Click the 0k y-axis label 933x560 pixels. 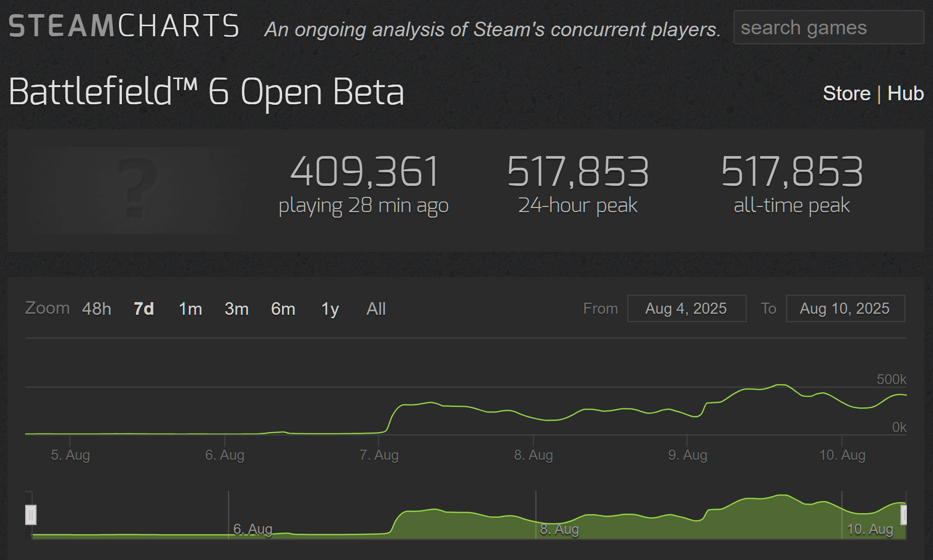(x=899, y=428)
